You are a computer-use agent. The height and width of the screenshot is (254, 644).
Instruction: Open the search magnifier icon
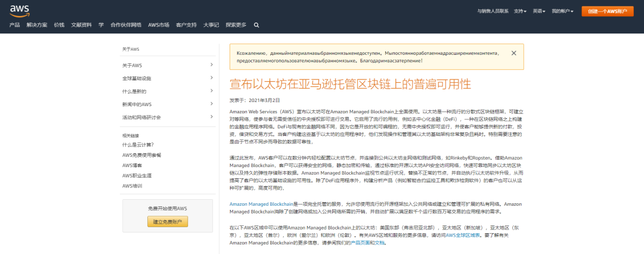(x=256, y=25)
